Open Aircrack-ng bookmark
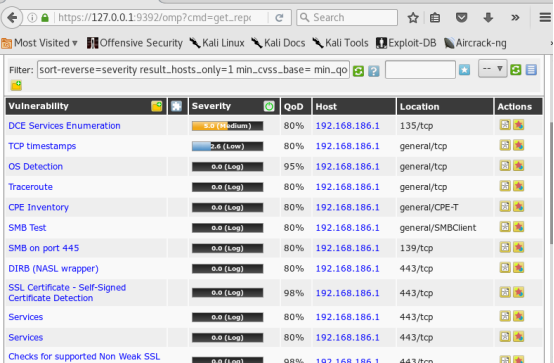554x363 pixels. tap(475, 43)
